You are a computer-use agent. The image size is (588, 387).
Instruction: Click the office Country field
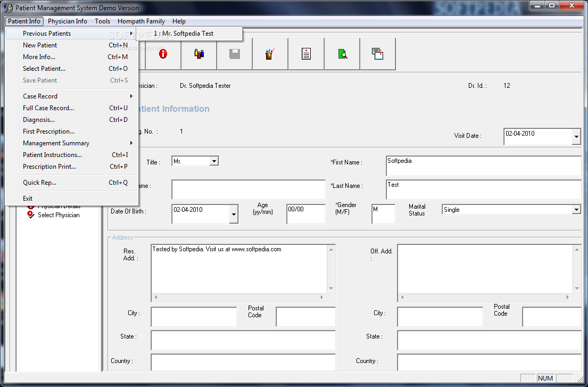(490, 363)
